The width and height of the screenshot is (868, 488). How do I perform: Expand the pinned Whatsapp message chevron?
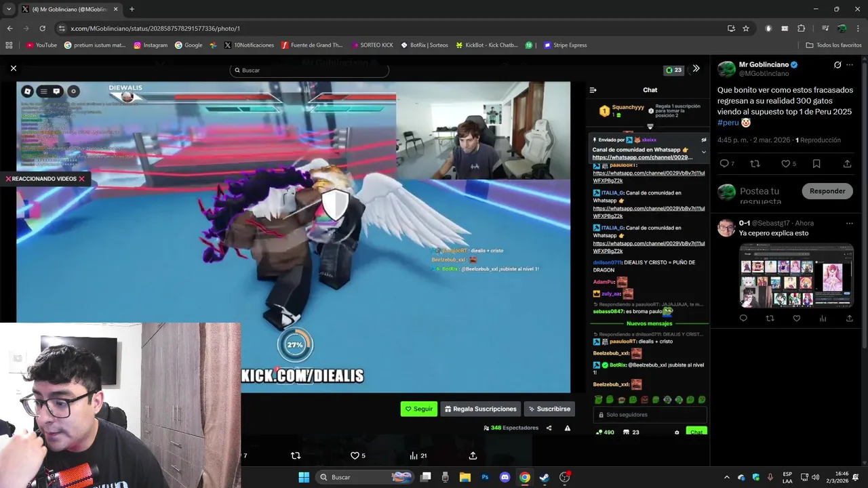coord(703,151)
